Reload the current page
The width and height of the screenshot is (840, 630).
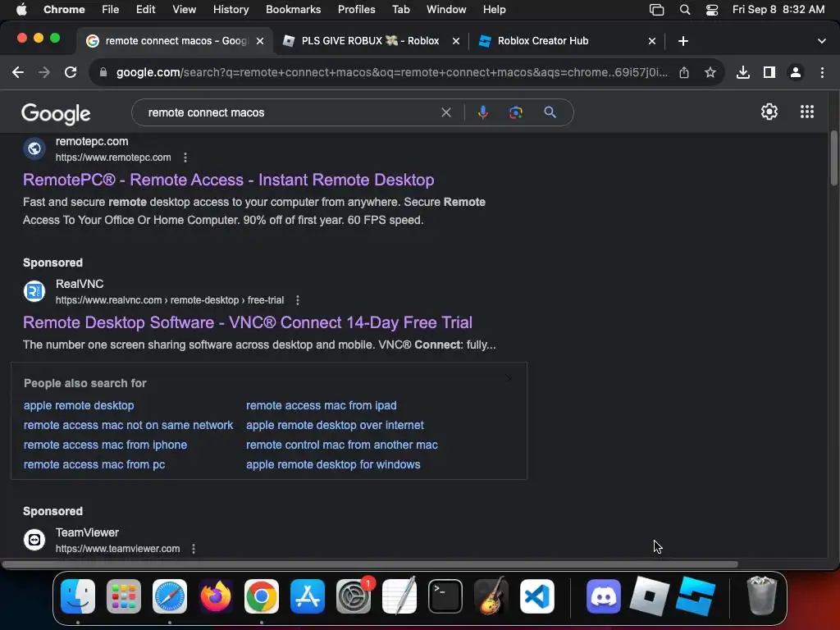coord(71,72)
